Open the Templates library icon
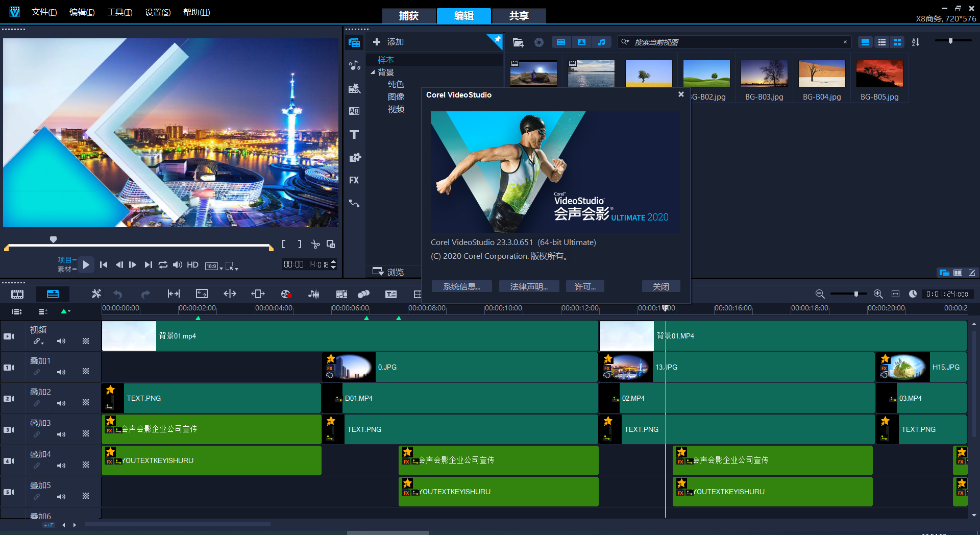This screenshot has width=980, height=535. (354, 88)
